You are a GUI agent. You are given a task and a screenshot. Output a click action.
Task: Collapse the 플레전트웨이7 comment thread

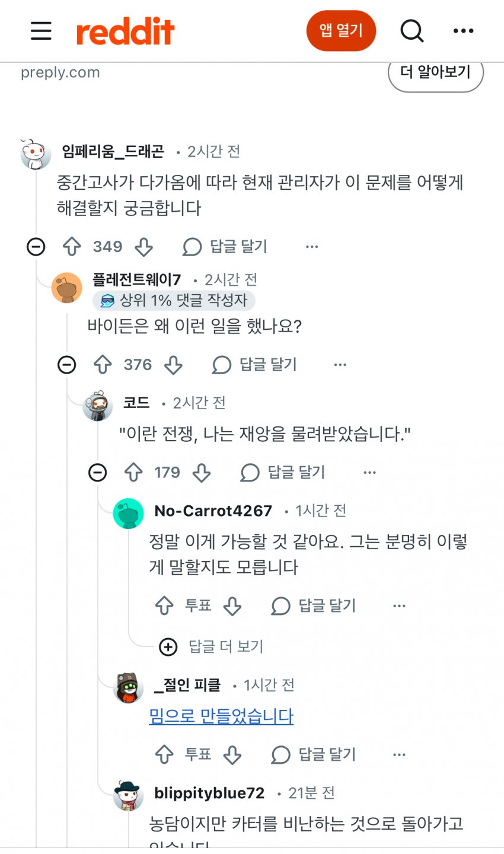67,365
